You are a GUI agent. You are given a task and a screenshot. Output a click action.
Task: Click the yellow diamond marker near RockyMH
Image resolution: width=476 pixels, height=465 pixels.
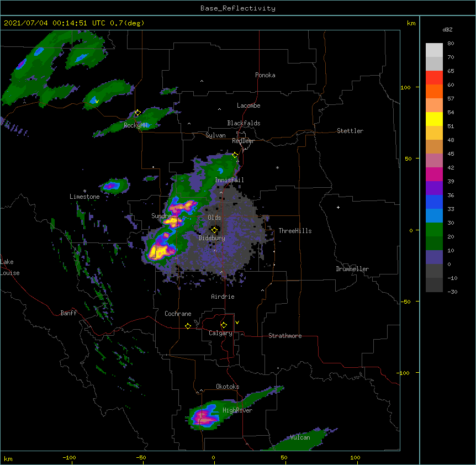pos(137,113)
